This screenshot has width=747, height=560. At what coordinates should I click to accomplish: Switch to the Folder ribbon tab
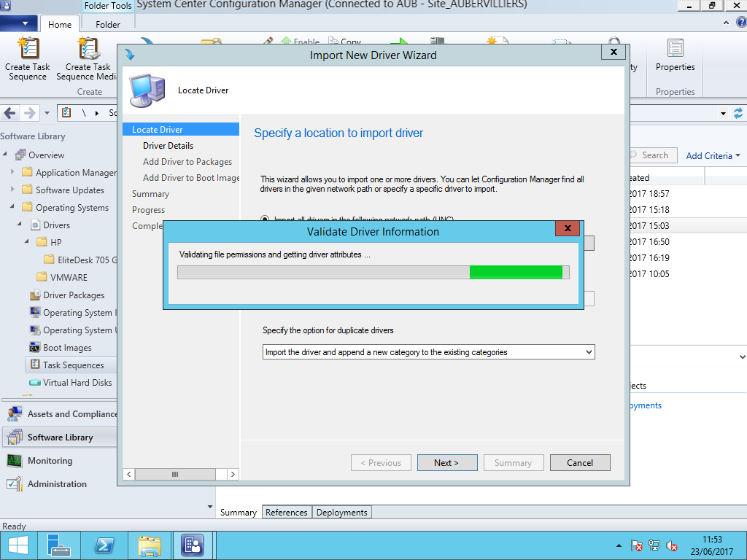108,24
